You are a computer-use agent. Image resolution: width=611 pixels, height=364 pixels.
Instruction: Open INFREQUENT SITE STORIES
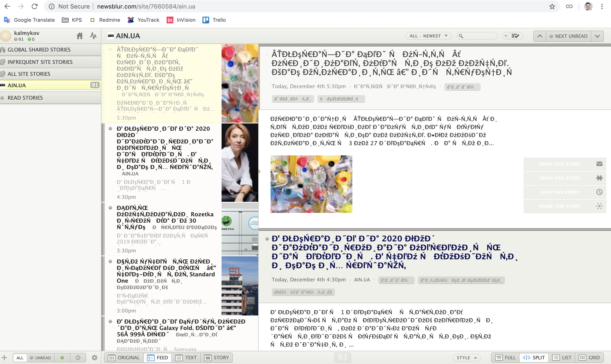[50, 62]
